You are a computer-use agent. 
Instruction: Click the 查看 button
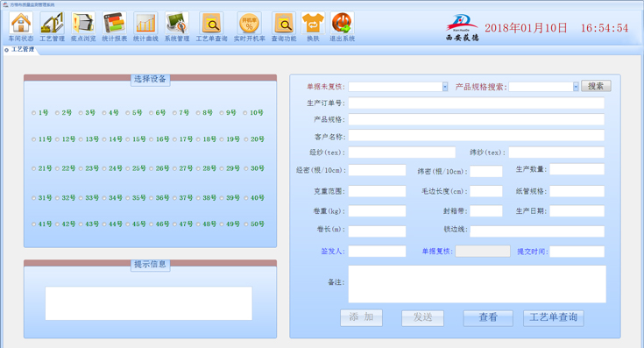click(488, 317)
